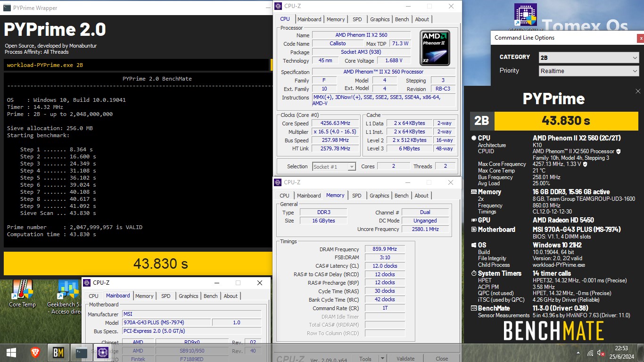Open the Windows Start menu
The width and height of the screenshot is (644, 362).
coord(11,353)
